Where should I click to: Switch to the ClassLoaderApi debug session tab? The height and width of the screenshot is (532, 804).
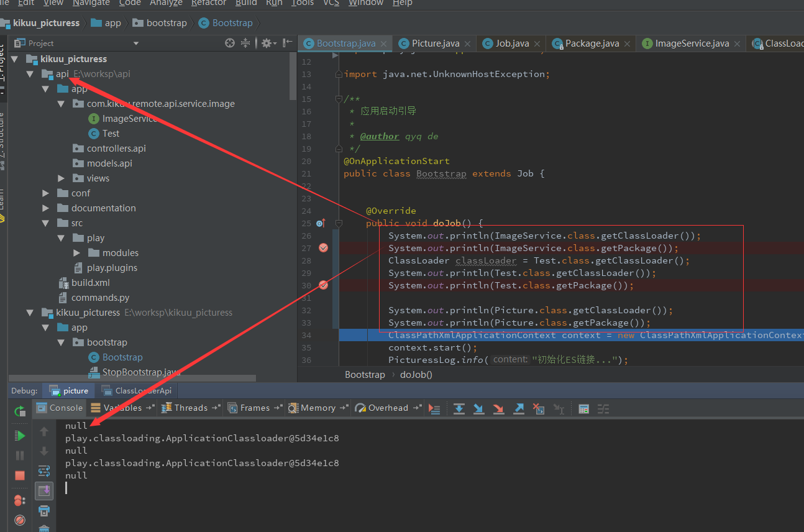136,391
